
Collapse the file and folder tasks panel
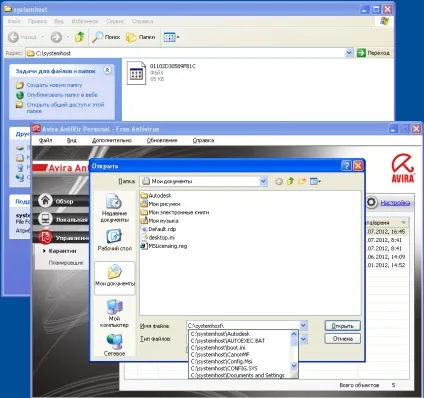[x=107, y=70]
